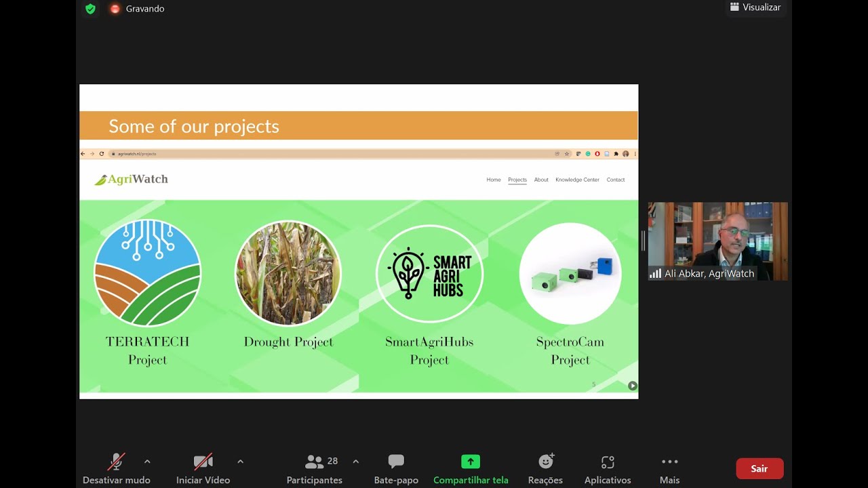Screen dimensions: 868x488
Task: Expand audio options arrow next to microphone
Action: (147, 462)
